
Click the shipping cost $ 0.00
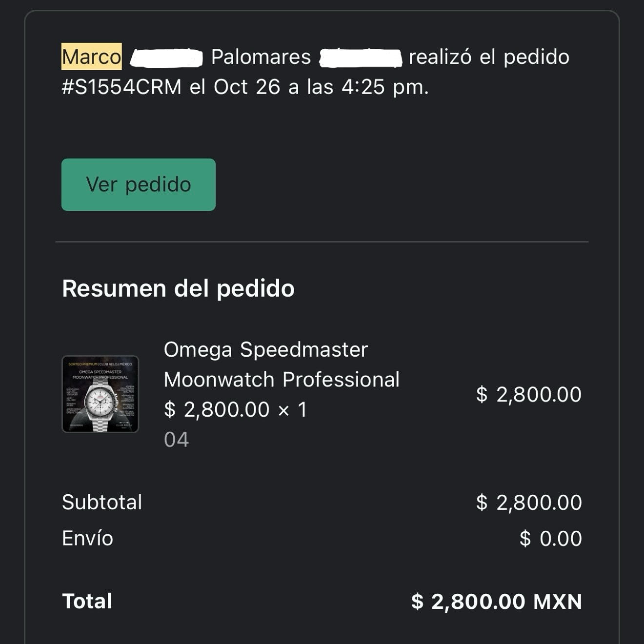pyautogui.click(x=550, y=539)
